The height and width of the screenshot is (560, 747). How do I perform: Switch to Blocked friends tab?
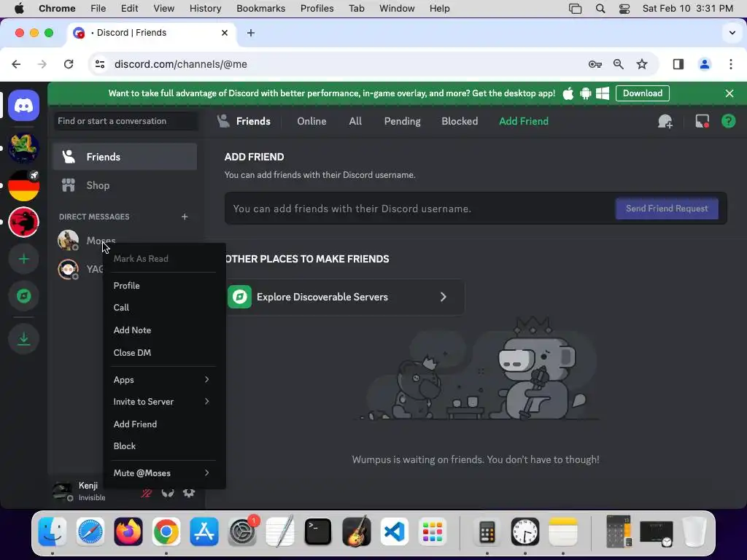[460, 122]
